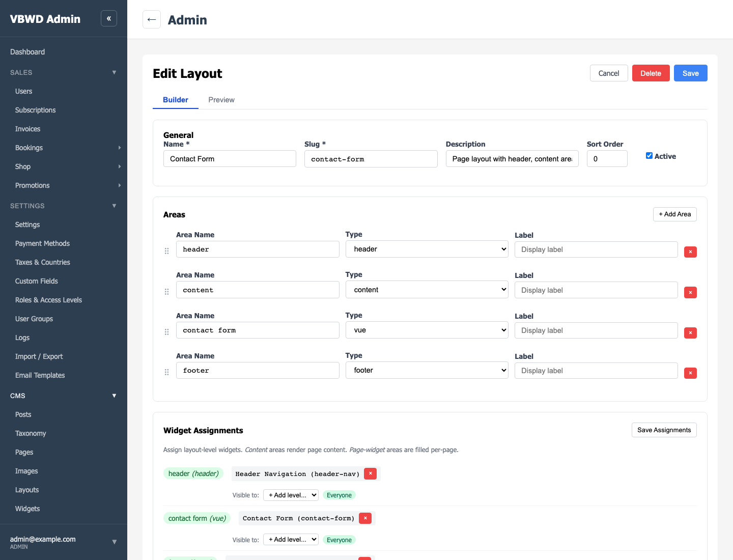Remove the Contact Form widget assignment

[x=365, y=518]
